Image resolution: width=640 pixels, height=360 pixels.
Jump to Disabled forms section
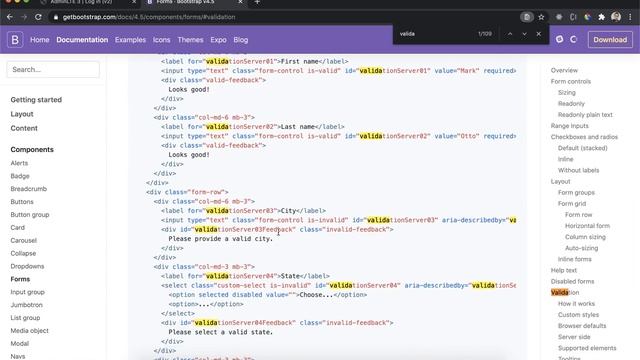click(x=572, y=281)
